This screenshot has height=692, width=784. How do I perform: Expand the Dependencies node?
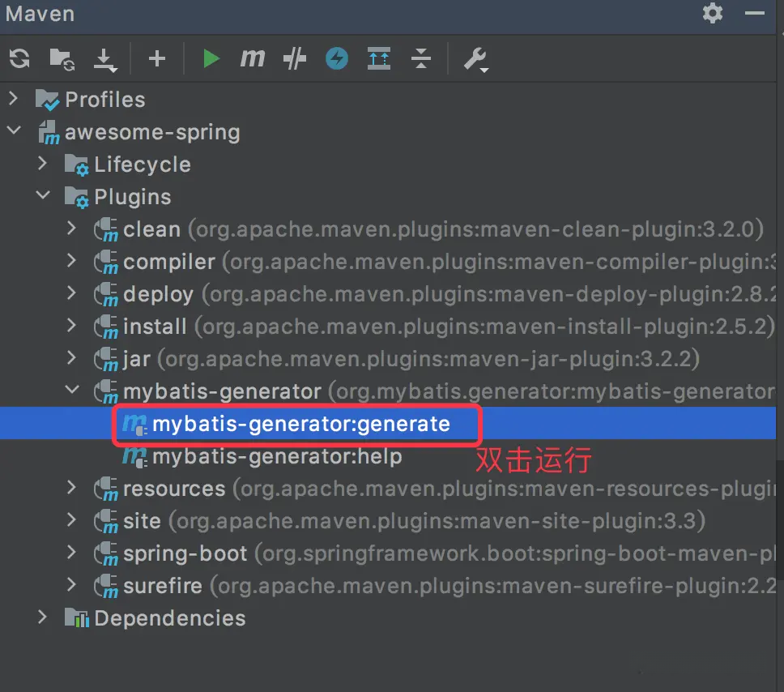pos(42,617)
